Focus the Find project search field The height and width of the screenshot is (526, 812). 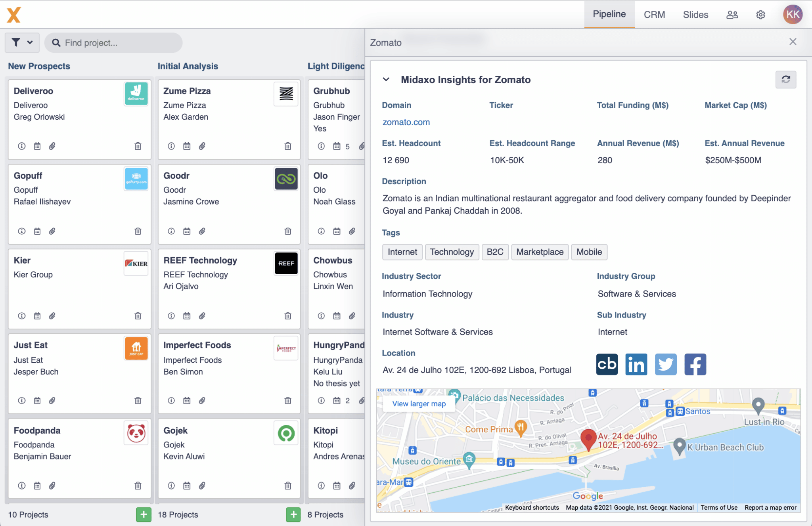point(113,42)
